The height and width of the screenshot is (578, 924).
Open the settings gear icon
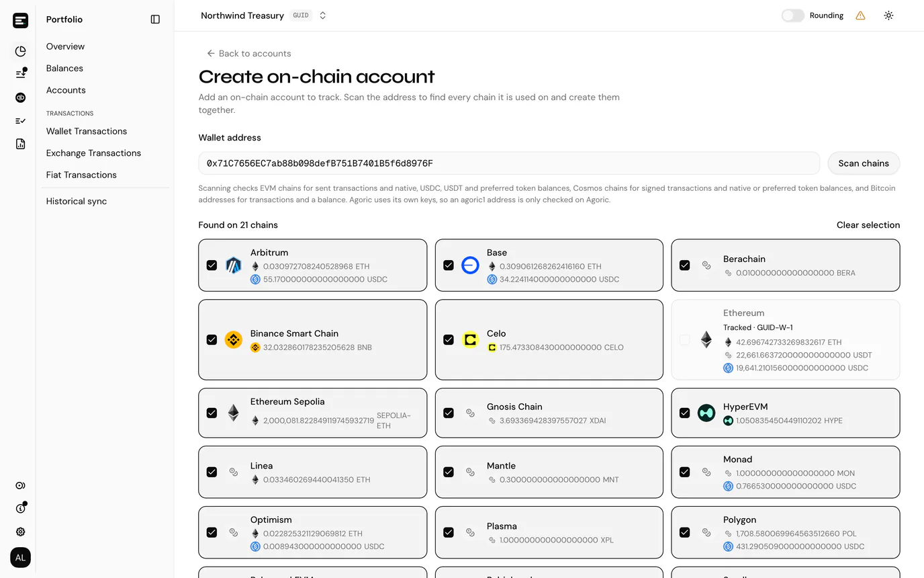tap(21, 532)
